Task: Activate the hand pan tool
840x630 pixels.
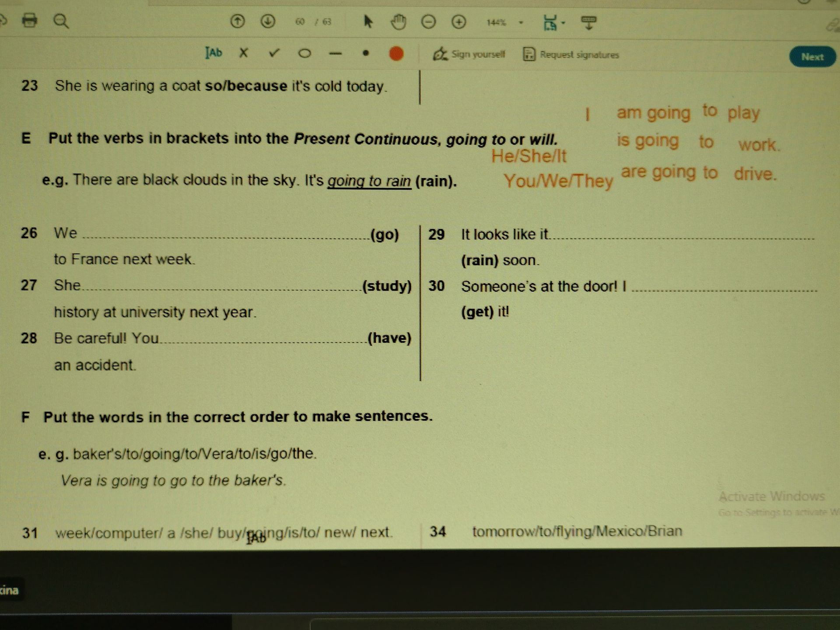Action: pyautogui.click(x=398, y=21)
